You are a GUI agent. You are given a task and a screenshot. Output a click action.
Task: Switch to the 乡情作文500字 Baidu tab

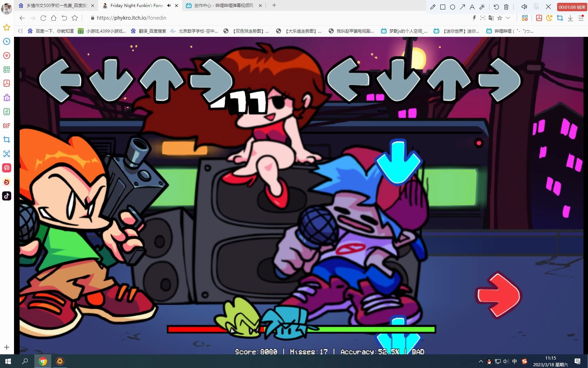click(x=56, y=6)
